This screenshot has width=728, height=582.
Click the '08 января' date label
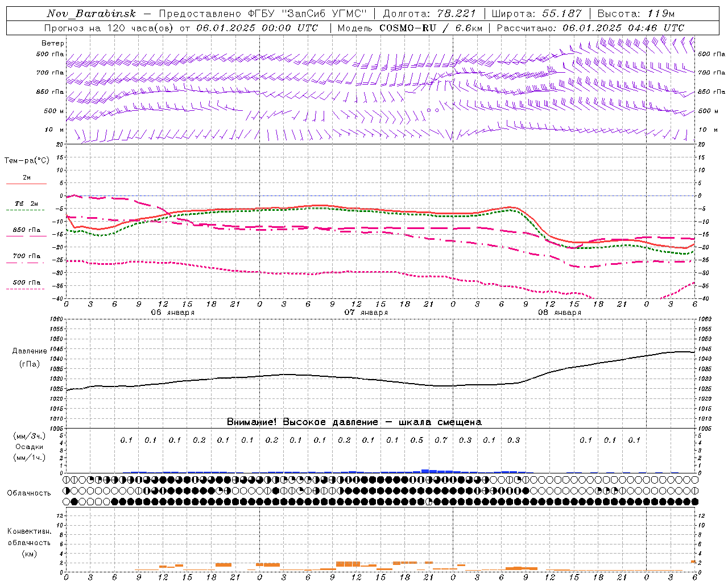click(560, 313)
